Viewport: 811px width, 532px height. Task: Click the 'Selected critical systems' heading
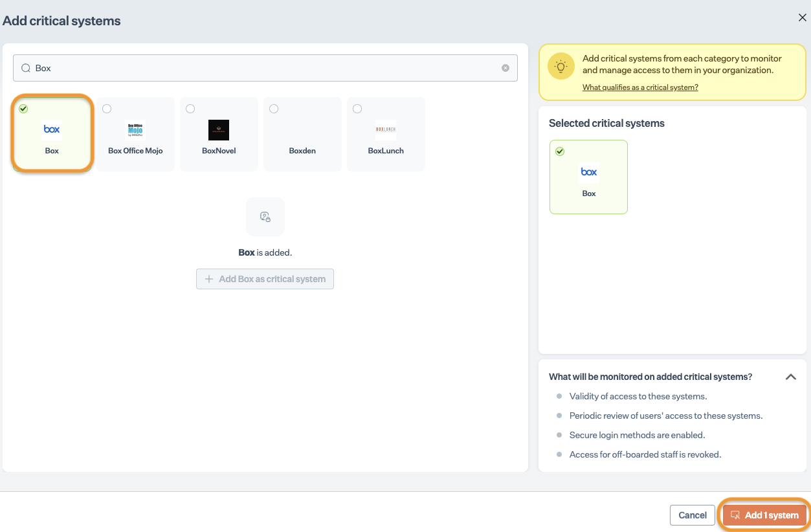(x=606, y=123)
